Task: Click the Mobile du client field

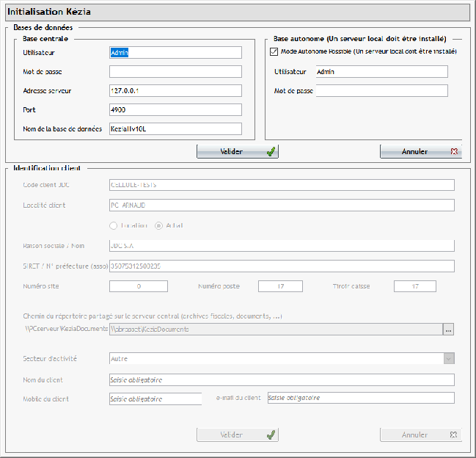Action: coord(154,399)
